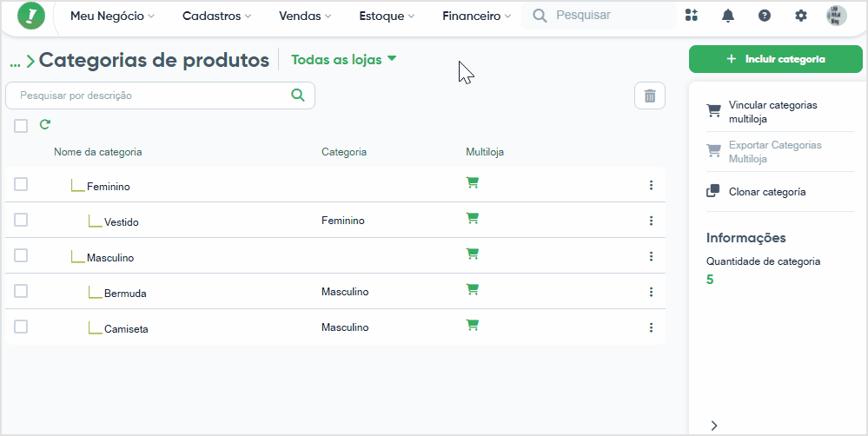Click the Vestido category name
Image resolution: width=868 pixels, height=436 pixels.
point(122,222)
